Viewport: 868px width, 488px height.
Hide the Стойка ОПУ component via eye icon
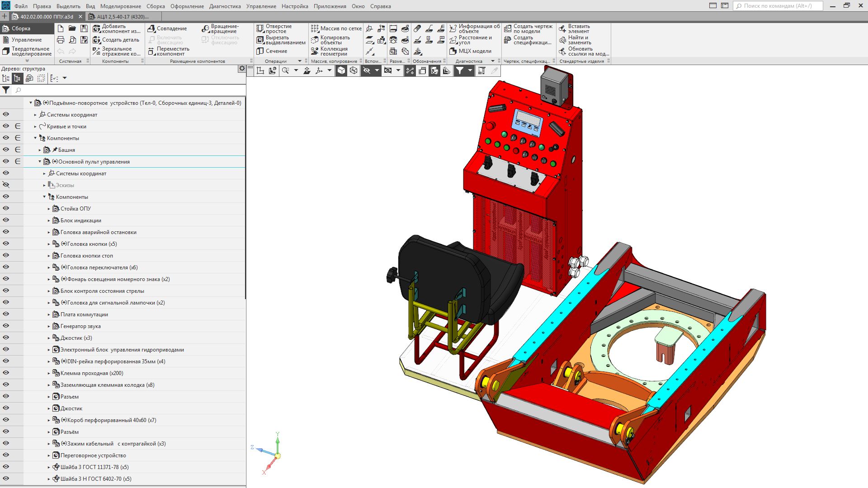click(6, 208)
